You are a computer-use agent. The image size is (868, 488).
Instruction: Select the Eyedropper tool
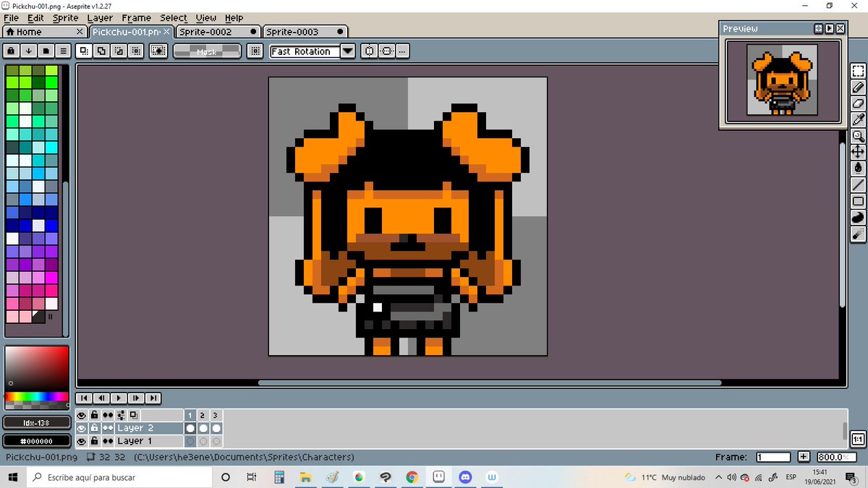click(858, 119)
